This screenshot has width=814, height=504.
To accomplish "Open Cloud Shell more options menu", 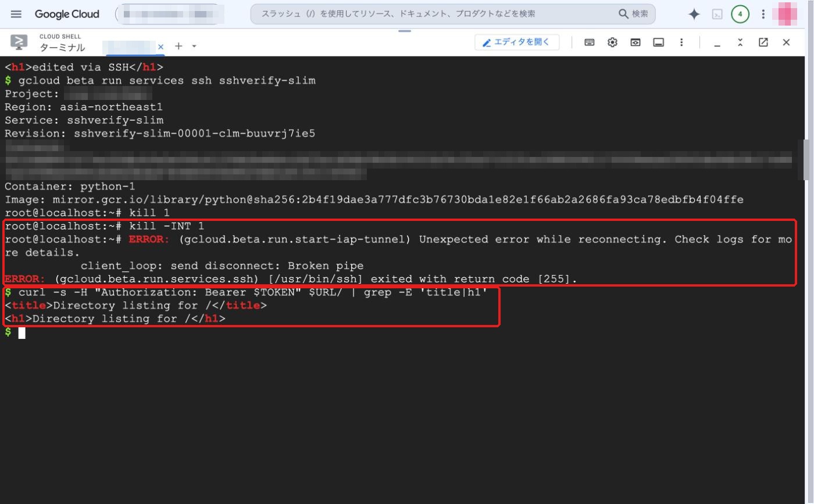I will pos(681,42).
